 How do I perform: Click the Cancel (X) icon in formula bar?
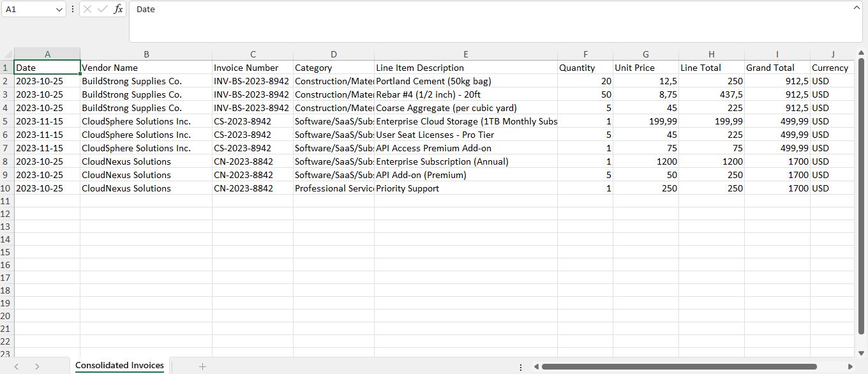click(x=87, y=9)
